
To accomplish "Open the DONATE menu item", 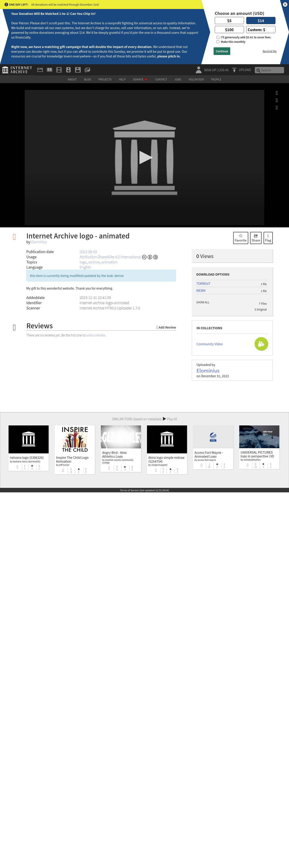I will click(x=140, y=80).
